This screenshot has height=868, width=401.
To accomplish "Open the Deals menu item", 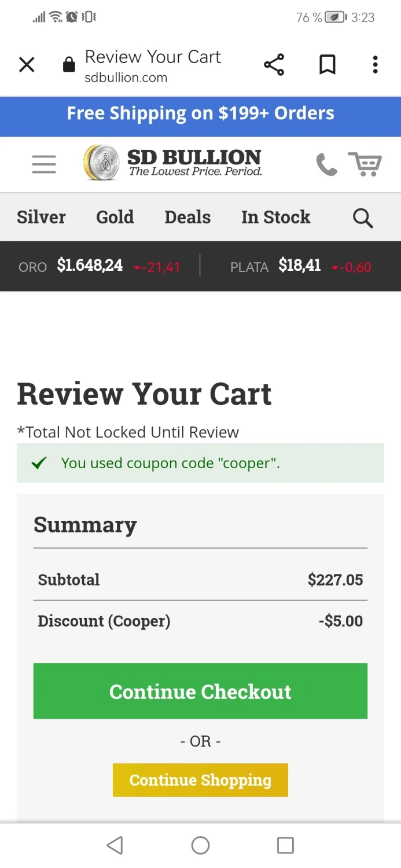I will point(187,218).
